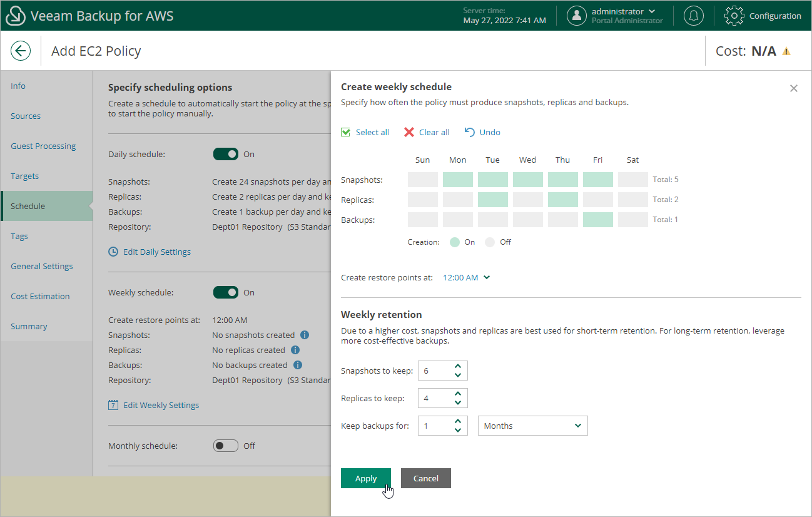812x517 pixels.
Task: Increase Snapshots to keep with the up stepper
Action: (458, 367)
